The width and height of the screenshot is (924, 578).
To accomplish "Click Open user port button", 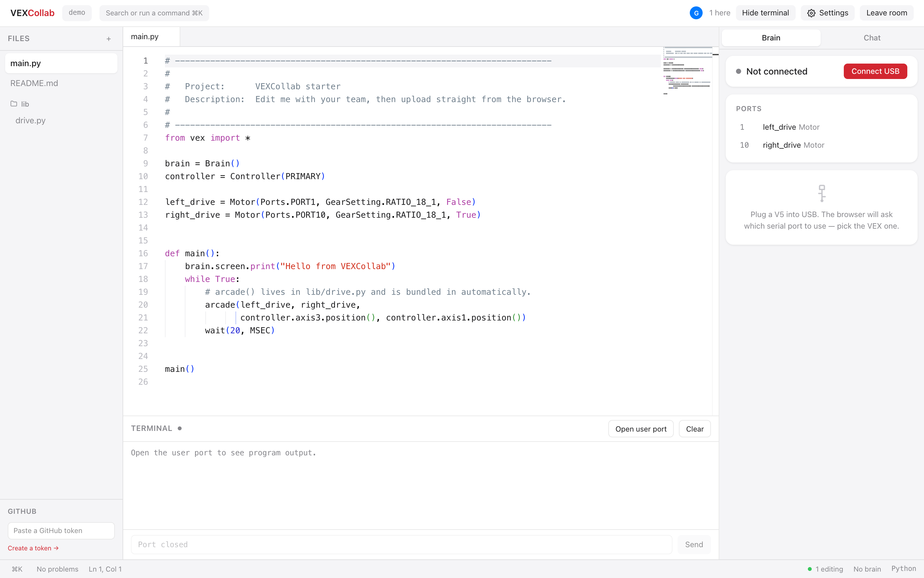I will [641, 429].
